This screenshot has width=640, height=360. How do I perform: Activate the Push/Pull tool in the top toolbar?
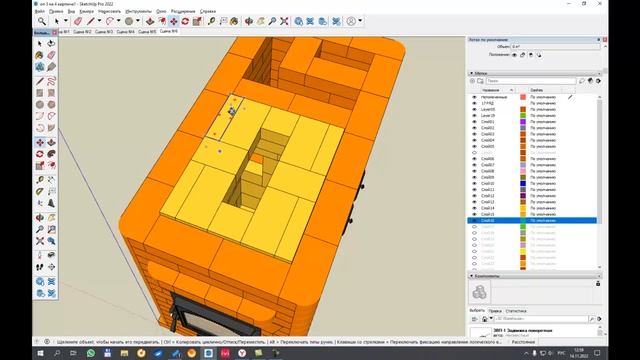pos(150,21)
